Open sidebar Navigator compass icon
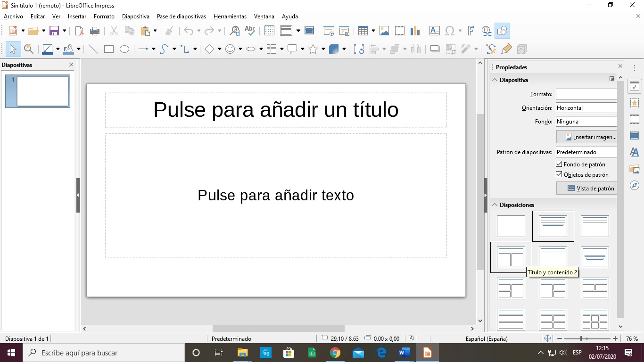The image size is (644, 362). [635, 185]
